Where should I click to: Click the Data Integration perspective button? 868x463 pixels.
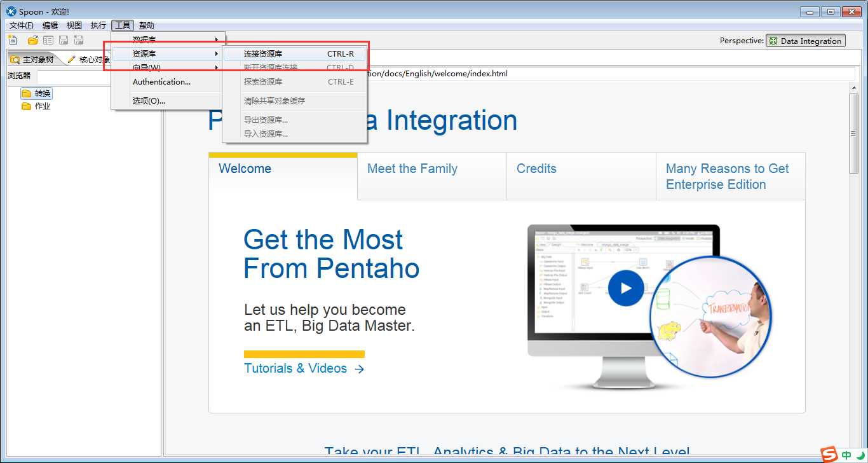(806, 41)
